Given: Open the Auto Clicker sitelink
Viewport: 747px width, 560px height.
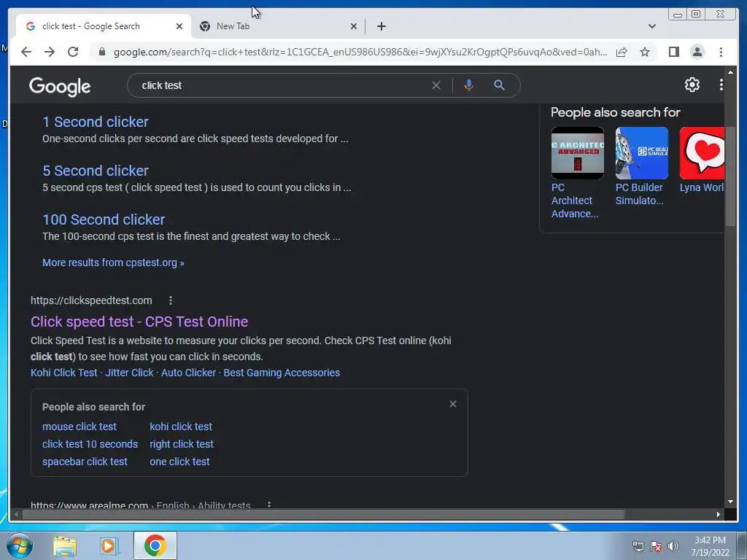Looking at the screenshot, I should click(x=189, y=373).
